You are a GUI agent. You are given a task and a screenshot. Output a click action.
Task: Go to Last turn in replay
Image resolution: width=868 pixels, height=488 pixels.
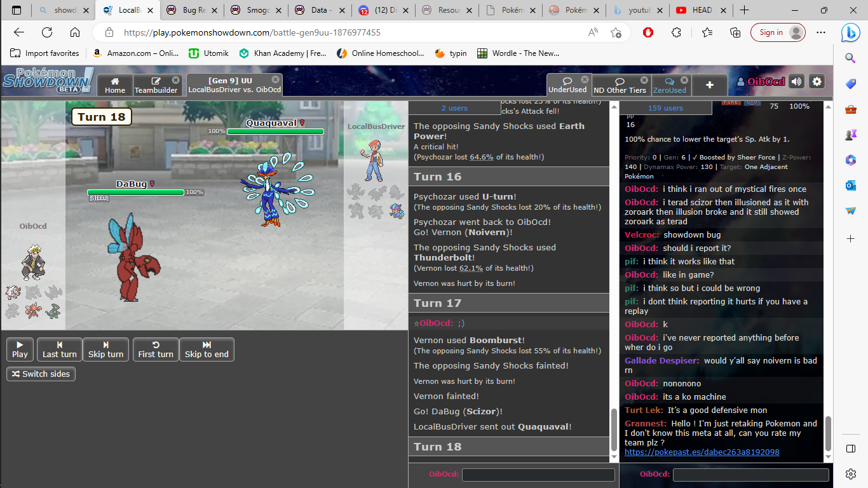pos(60,349)
